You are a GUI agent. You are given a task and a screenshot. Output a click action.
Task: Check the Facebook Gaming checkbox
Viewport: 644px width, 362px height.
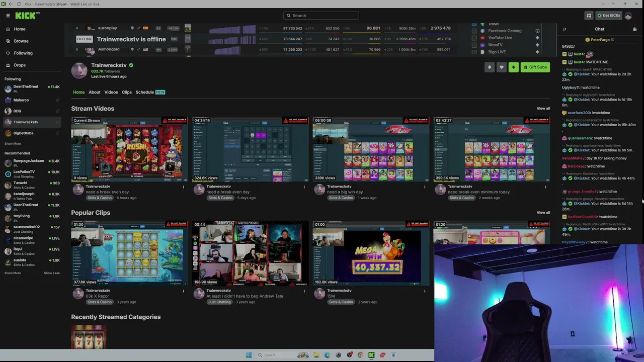pyautogui.click(x=474, y=31)
